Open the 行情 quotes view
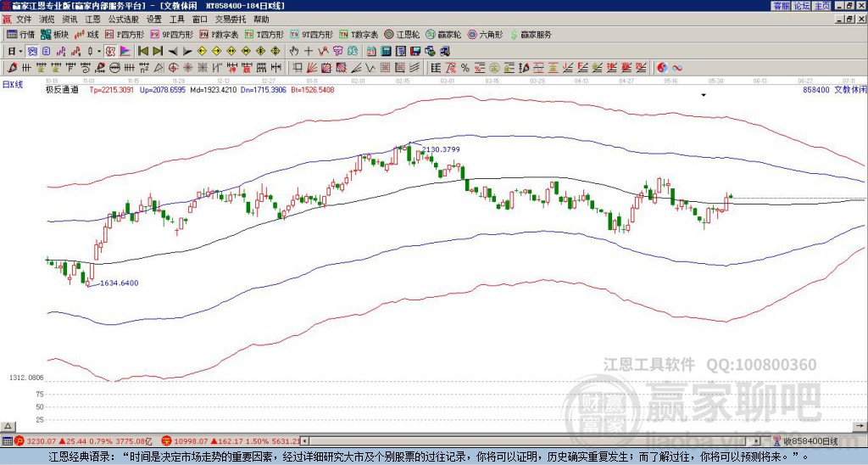The height and width of the screenshot is (465, 868). pyautogui.click(x=20, y=34)
